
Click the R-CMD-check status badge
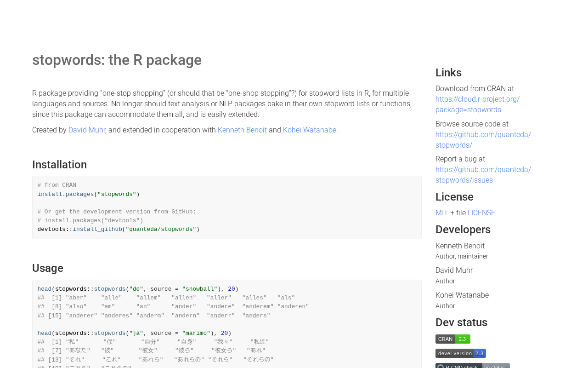click(x=472, y=366)
